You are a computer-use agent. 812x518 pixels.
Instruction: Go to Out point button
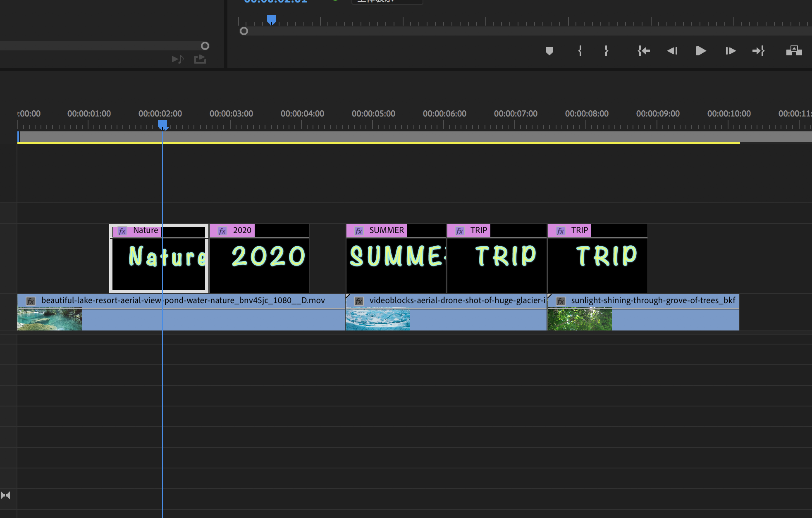pyautogui.click(x=759, y=51)
